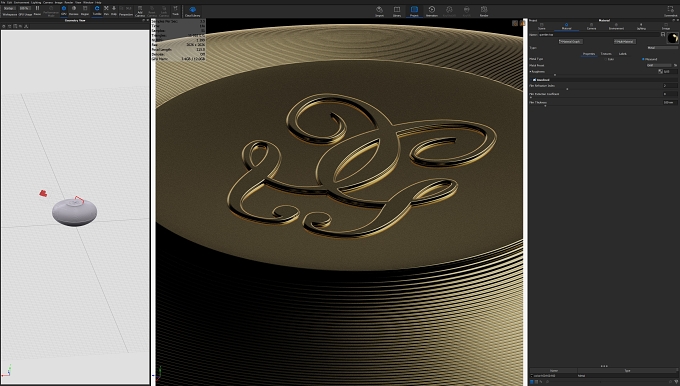Click the Film Thickness value field
Viewport: 680px width, 386px height.
point(670,102)
